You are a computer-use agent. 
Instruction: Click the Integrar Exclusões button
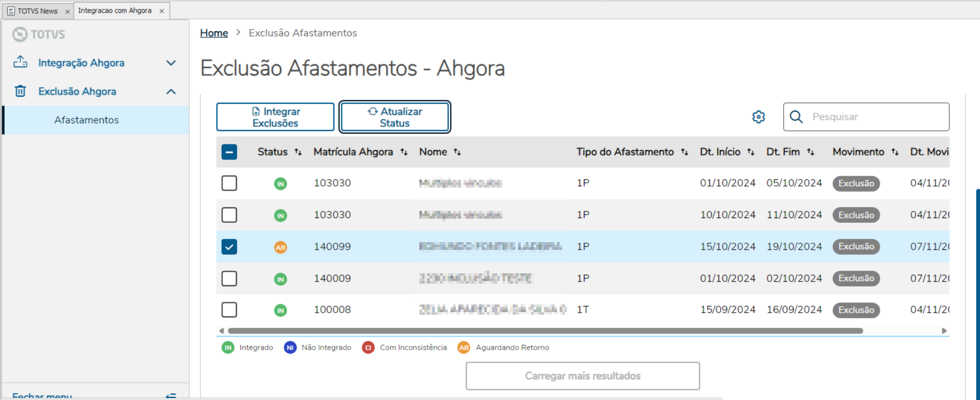click(275, 117)
